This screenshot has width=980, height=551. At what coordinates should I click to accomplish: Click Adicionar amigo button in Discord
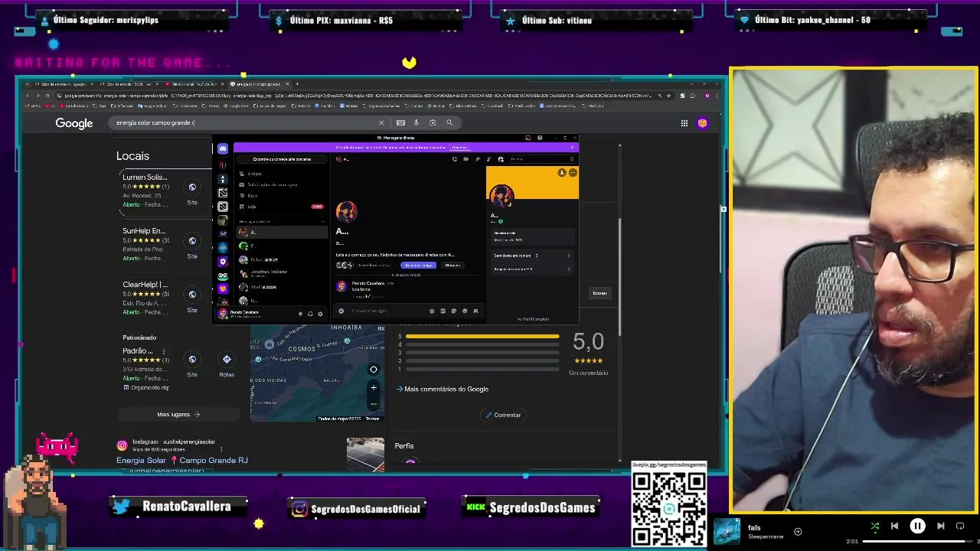pyautogui.click(x=418, y=265)
